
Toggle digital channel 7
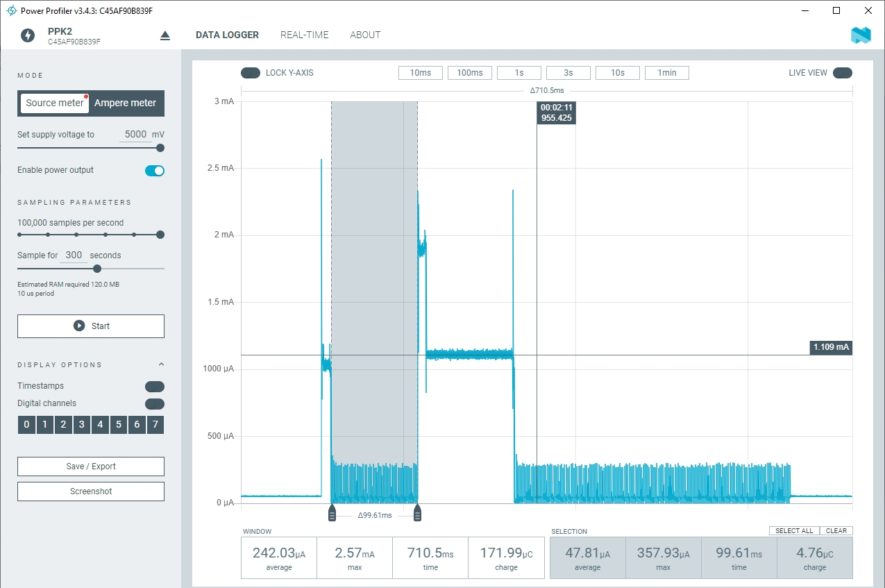tap(155, 425)
